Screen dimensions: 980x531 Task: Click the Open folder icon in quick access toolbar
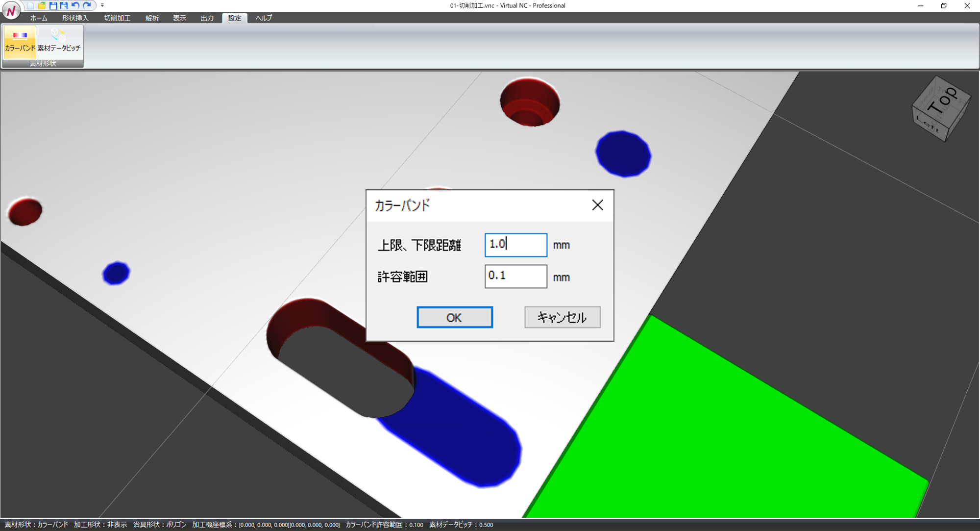pos(42,5)
